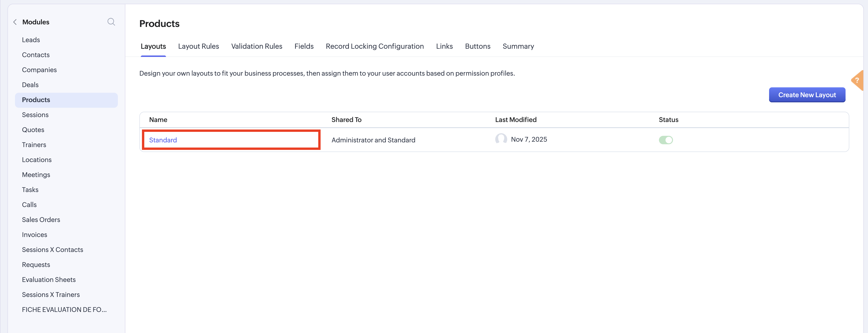Switch to the Layout Rules tab
868x333 pixels.
(198, 46)
